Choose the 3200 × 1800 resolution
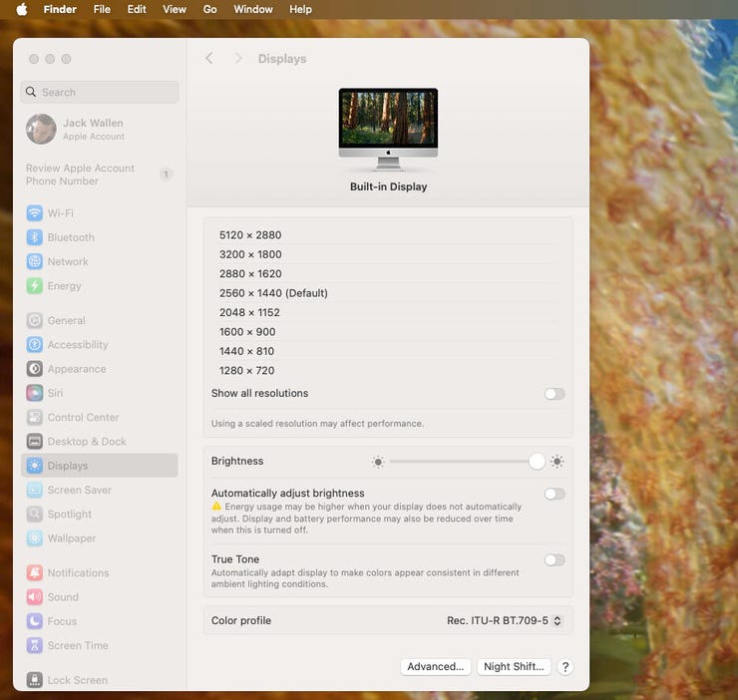This screenshot has width=738, height=700. (x=388, y=254)
